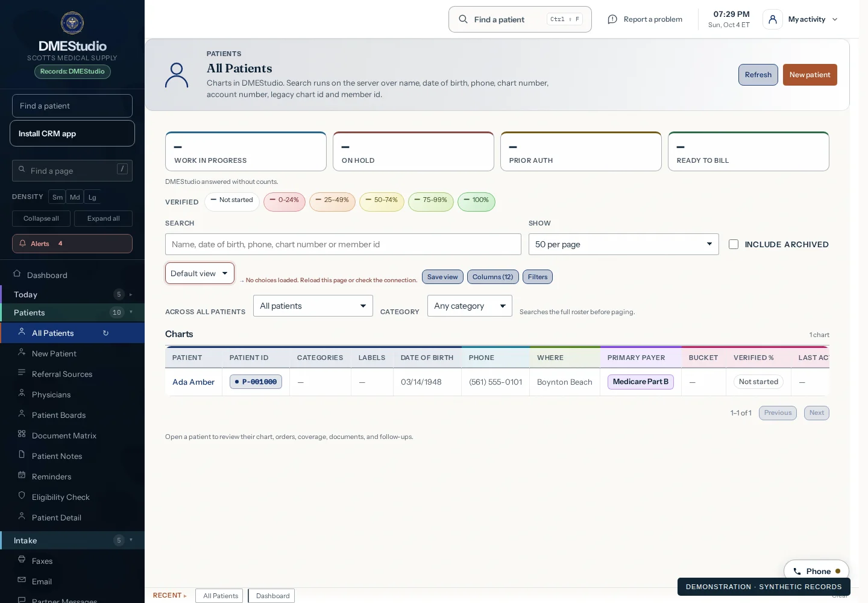Click the Document Matrix grid icon

point(22,434)
